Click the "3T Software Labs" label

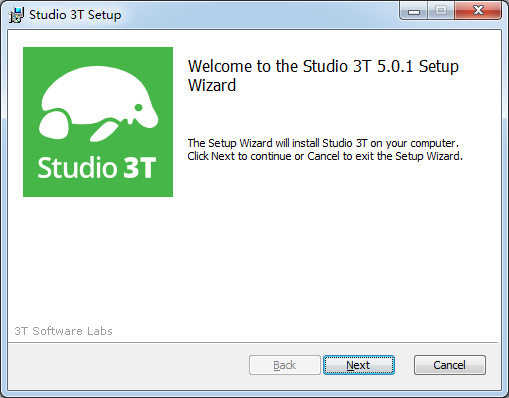pos(63,331)
